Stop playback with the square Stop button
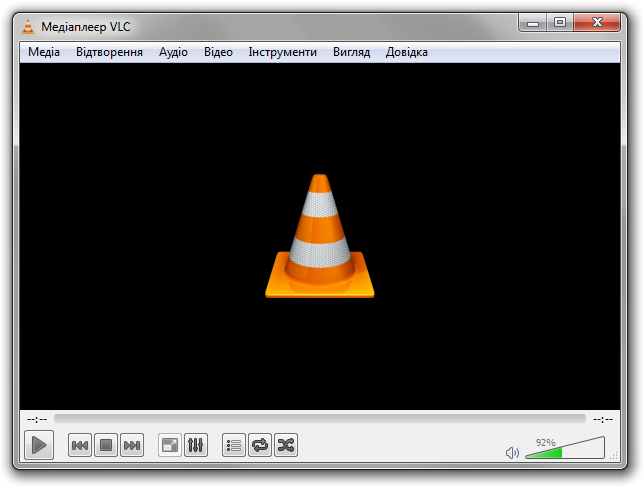This screenshot has height=486, width=643. [x=106, y=445]
